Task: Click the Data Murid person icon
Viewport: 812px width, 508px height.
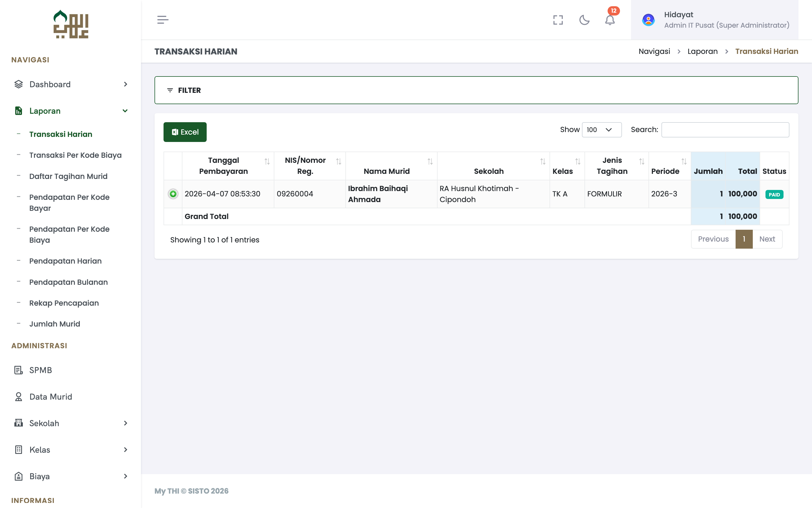Action: click(18, 397)
